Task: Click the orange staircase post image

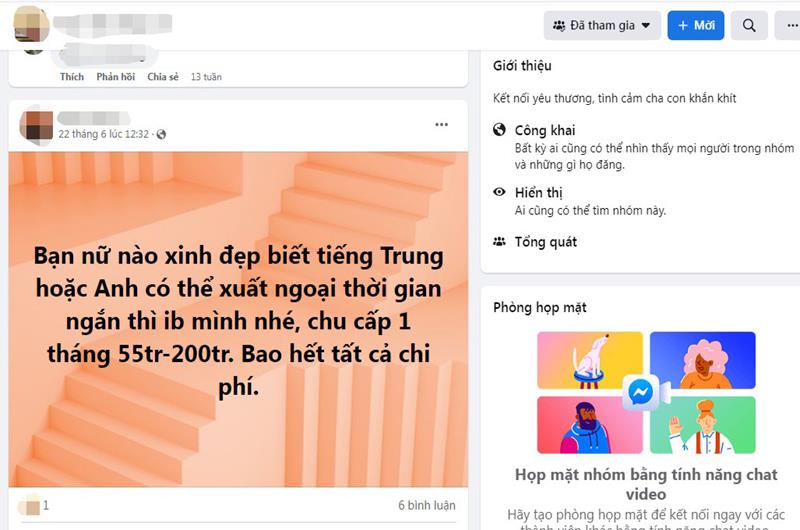Action: pyautogui.click(x=238, y=319)
